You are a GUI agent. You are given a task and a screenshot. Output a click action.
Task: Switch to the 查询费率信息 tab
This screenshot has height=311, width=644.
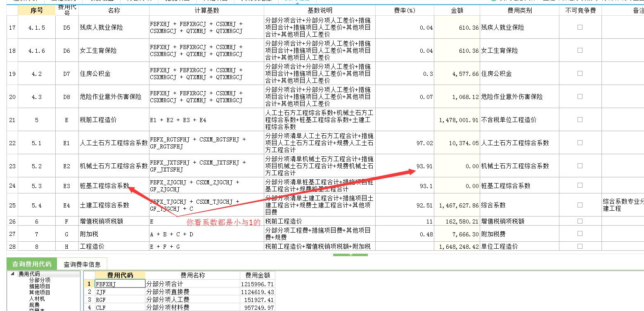pyautogui.click(x=82, y=264)
